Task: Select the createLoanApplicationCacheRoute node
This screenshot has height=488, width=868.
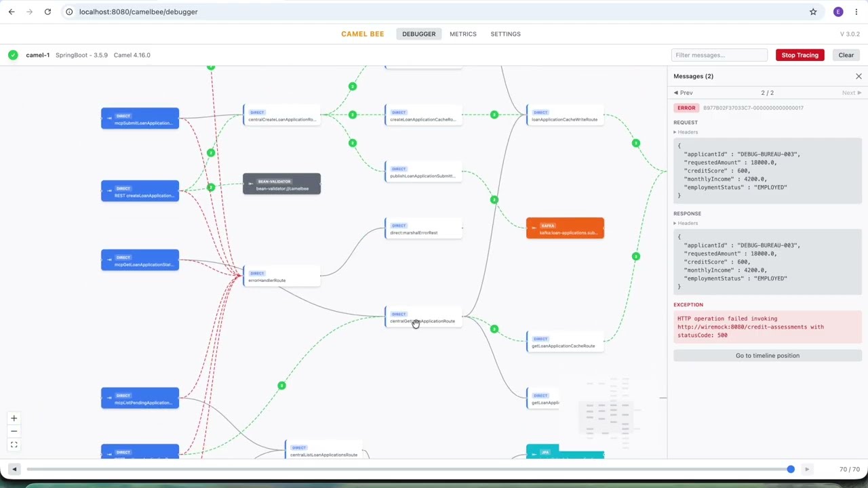Action: coord(424,115)
